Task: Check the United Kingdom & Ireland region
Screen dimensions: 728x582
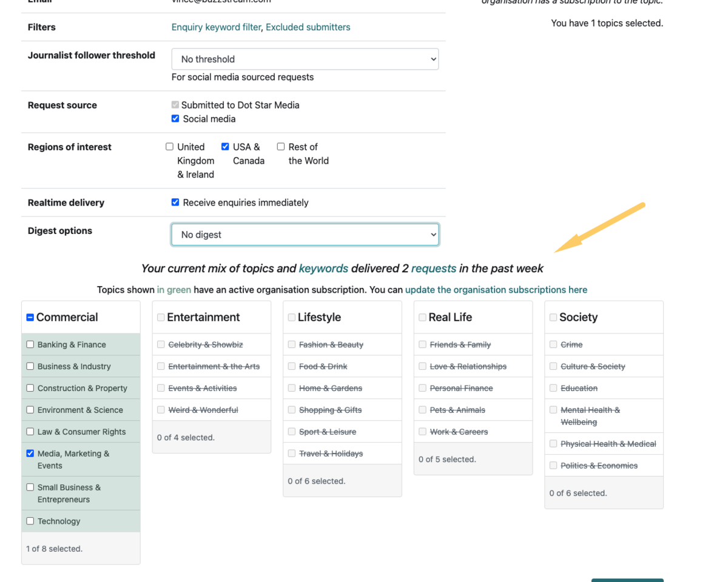Action: (x=170, y=147)
